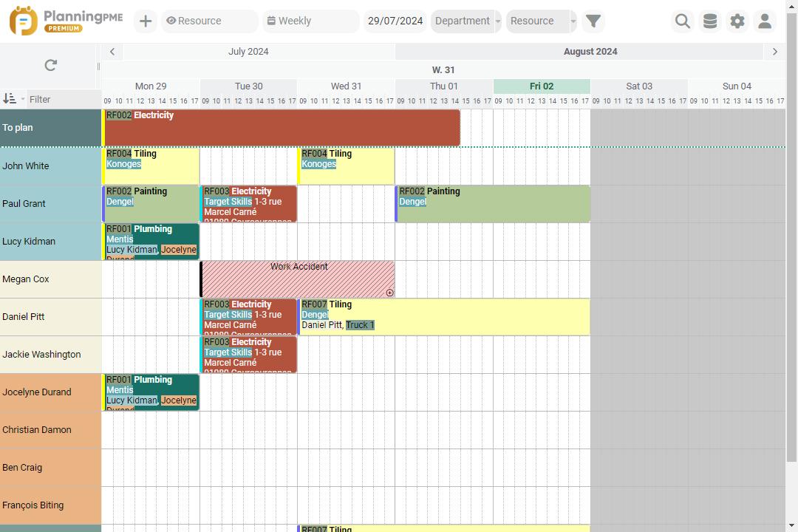Select the Thu 01 day header

(x=444, y=86)
